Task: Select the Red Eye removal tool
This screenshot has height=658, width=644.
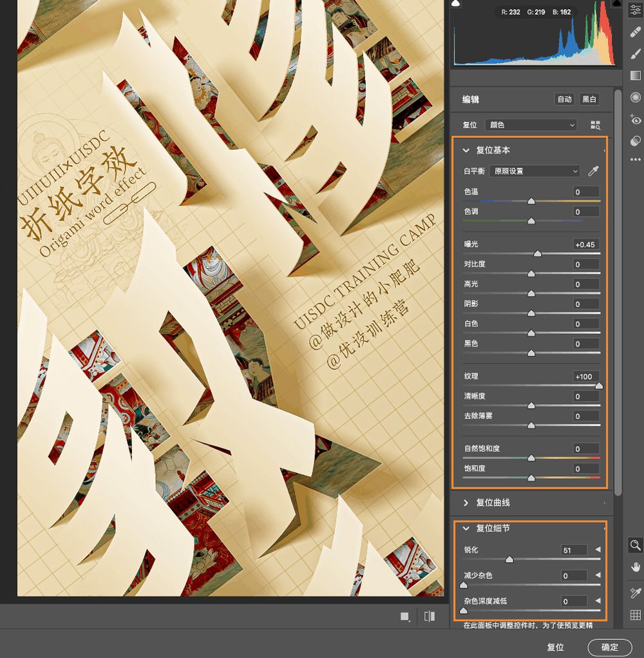Action: [x=635, y=119]
